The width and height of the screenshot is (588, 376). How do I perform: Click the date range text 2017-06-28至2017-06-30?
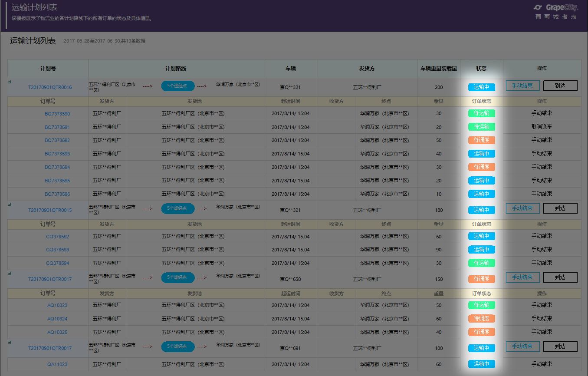click(91, 41)
